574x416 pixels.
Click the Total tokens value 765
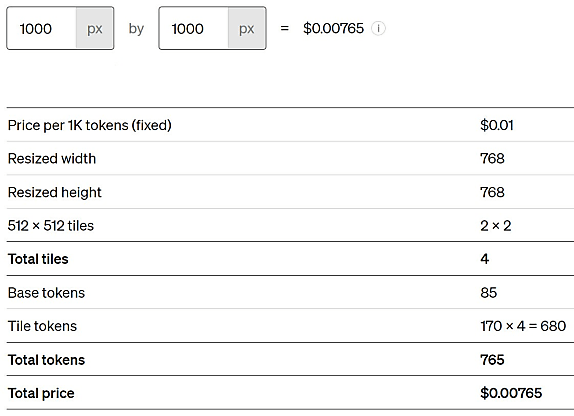(x=492, y=360)
